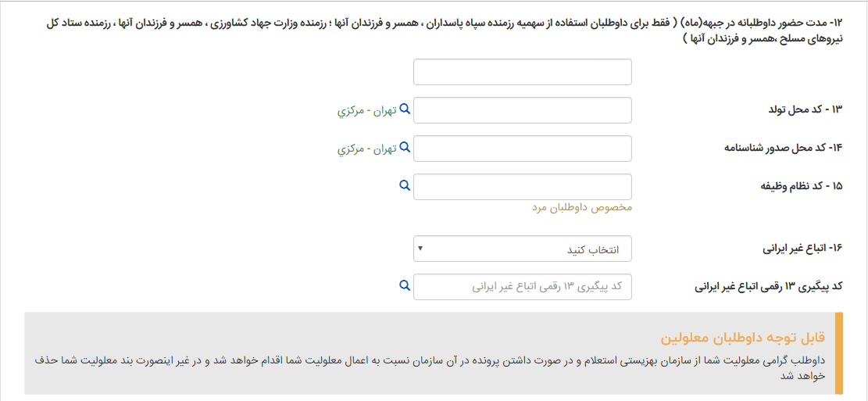Click تهران - مرکزي text beside issuance field
868x401 pixels.
367,149
